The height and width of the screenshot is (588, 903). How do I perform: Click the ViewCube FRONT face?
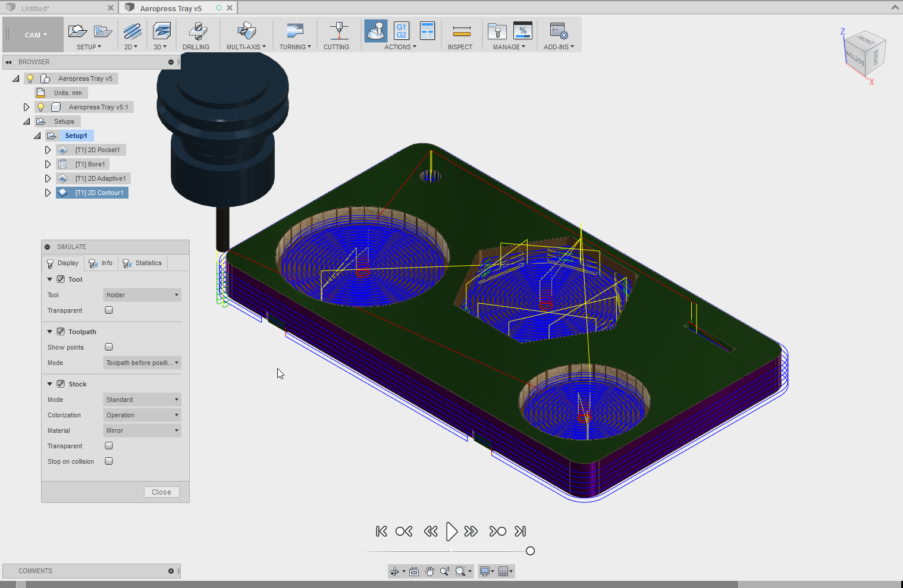[865, 41]
